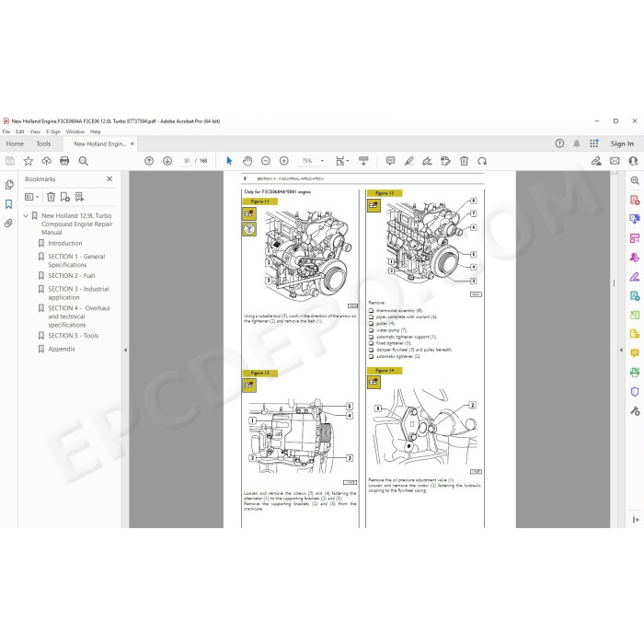Go to previous page arrow icon

[x=149, y=161]
